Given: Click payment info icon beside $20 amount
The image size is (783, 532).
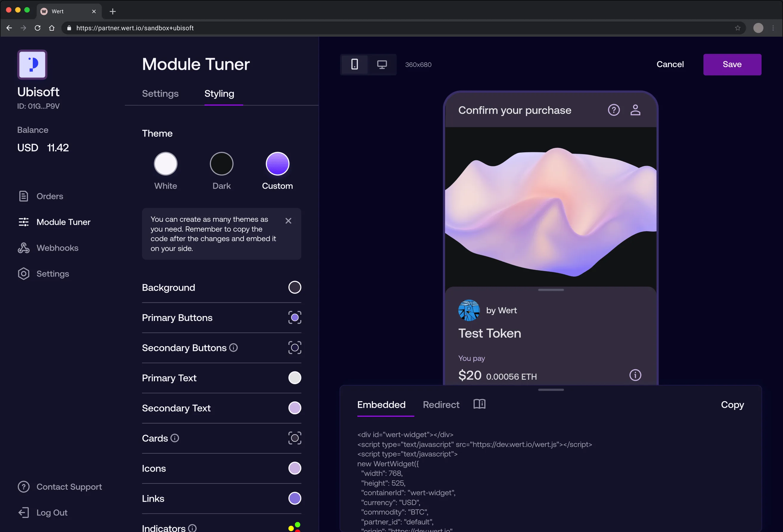Looking at the screenshot, I should tap(635, 375).
